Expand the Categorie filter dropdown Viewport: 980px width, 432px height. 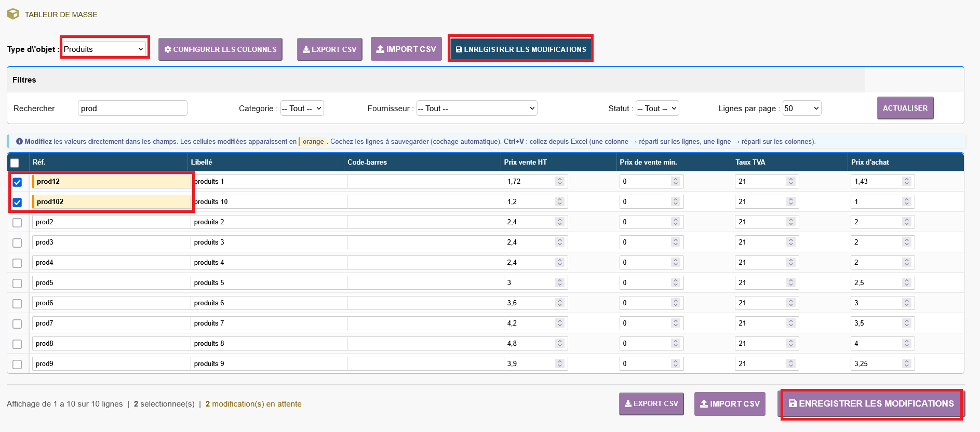point(302,108)
